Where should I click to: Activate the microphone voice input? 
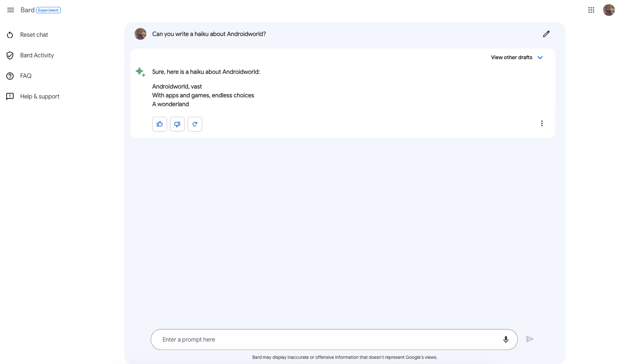pyautogui.click(x=506, y=340)
